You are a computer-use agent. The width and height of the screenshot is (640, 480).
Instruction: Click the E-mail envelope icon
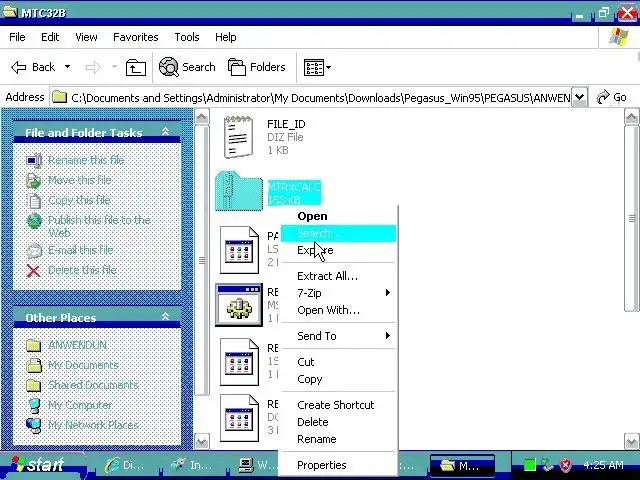pos(34,250)
